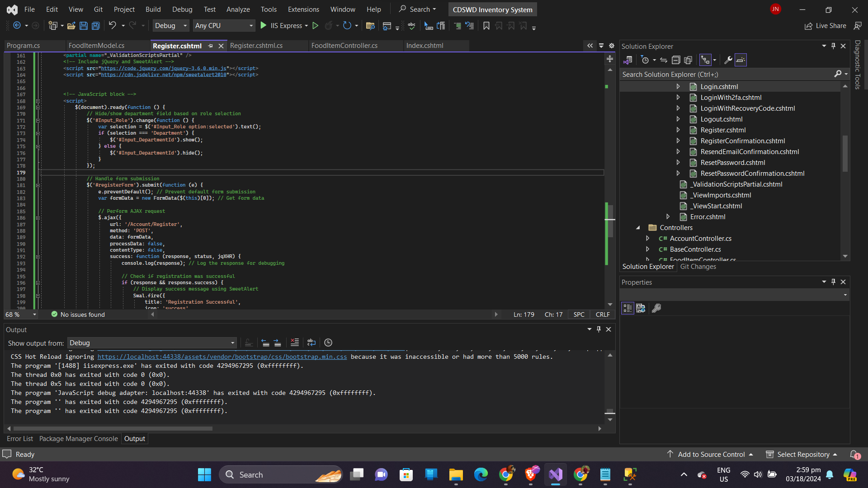Enable the Output panel pin toggle

(x=599, y=328)
